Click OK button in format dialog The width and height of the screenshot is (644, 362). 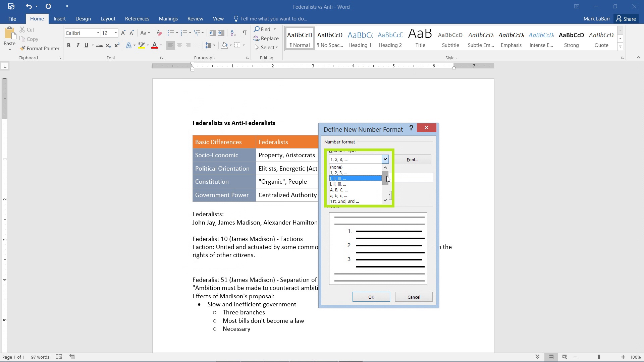point(371,297)
